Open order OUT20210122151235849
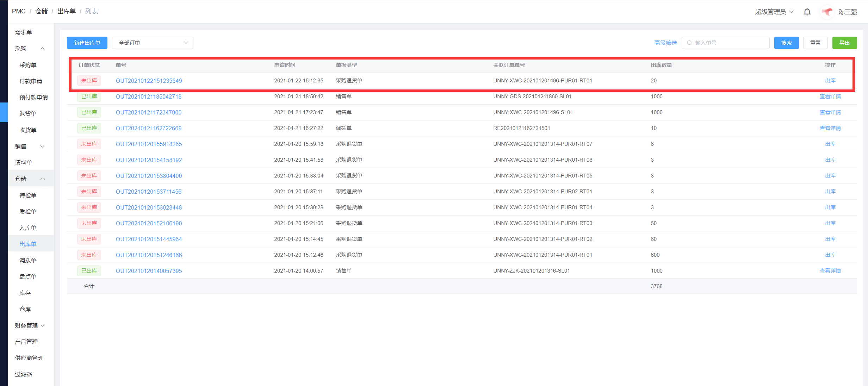 [149, 81]
